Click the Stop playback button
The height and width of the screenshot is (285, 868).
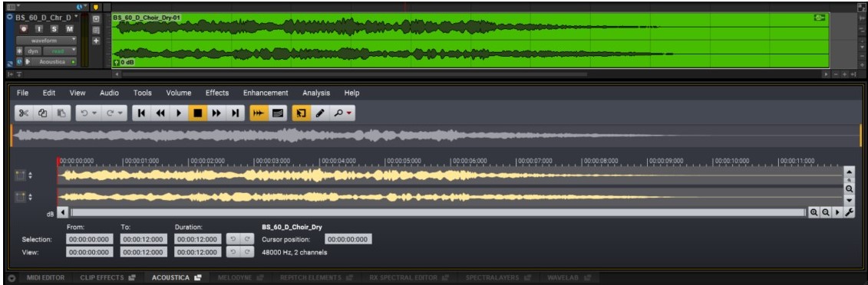(197, 113)
